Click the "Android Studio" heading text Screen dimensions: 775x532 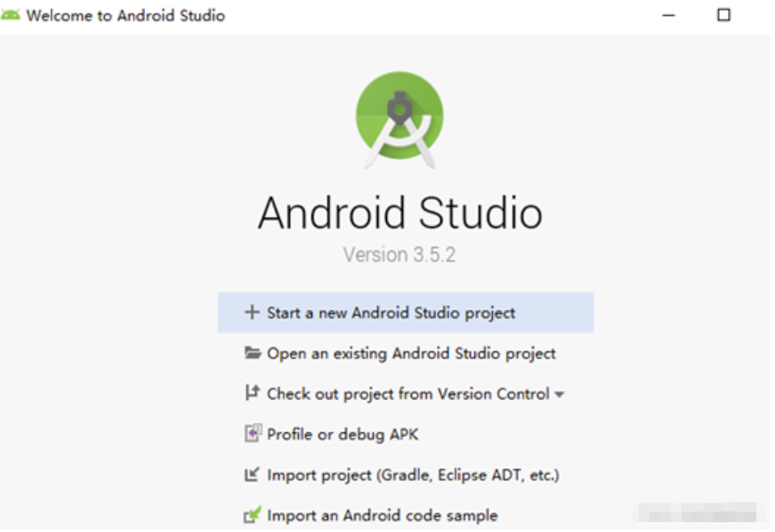click(x=400, y=214)
